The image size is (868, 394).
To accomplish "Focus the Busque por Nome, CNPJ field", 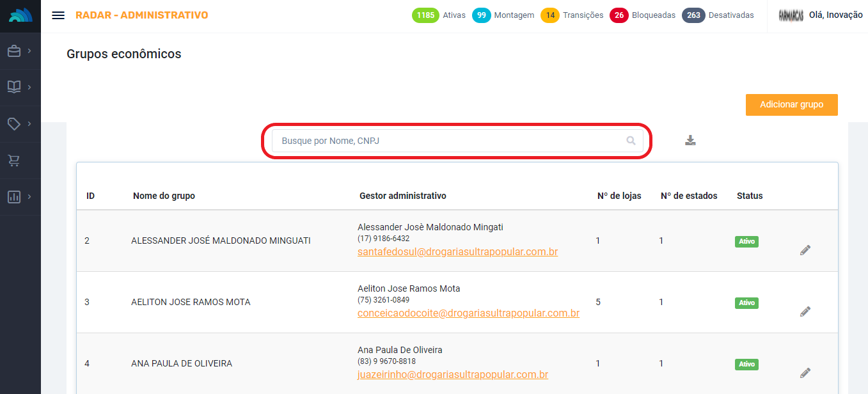I will coord(448,141).
